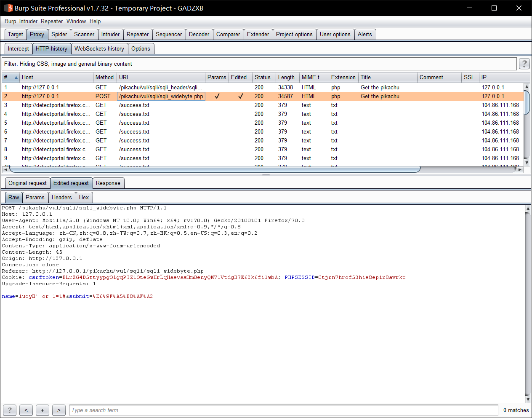Click the request body name=lucy line
The image size is (532, 418).
point(77,297)
